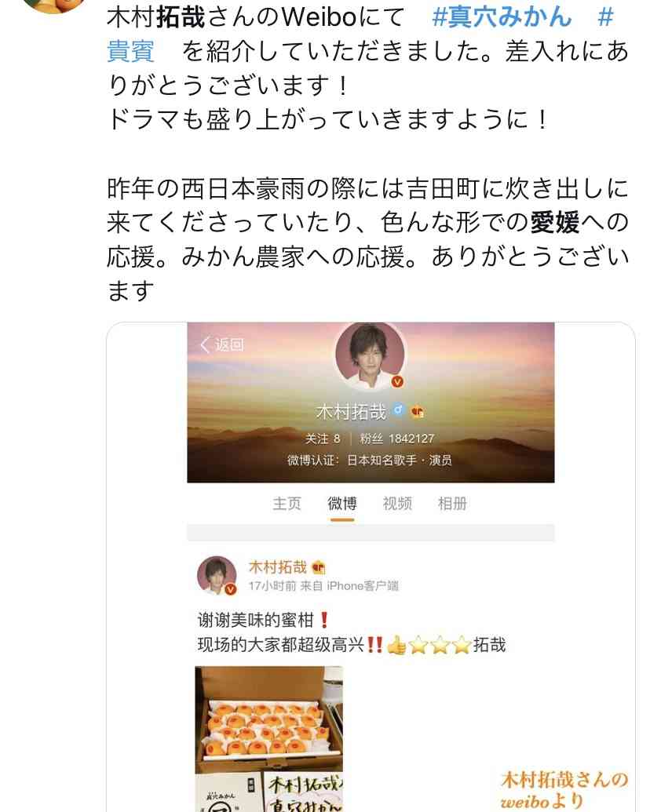Open the #真穴みかん hashtag link

point(502,17)
